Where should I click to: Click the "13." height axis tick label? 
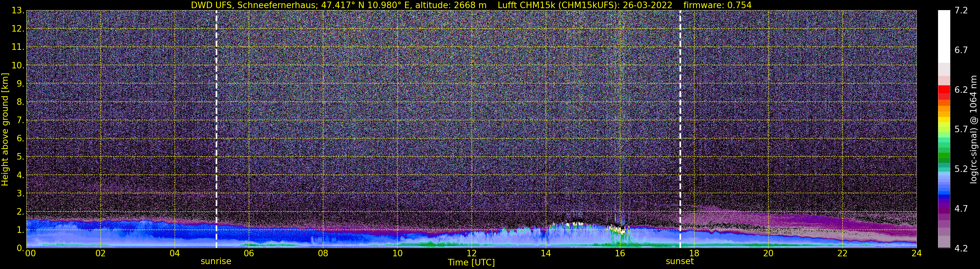pyautogui.click(x=18, y=10)
